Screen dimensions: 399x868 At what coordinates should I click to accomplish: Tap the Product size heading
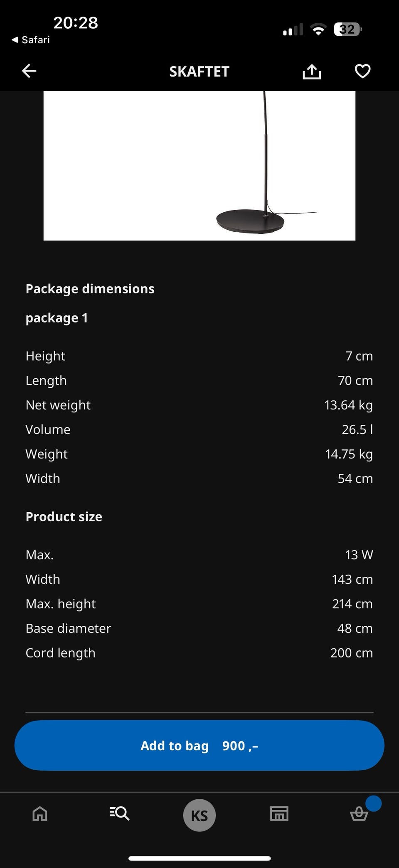[64, 516]
